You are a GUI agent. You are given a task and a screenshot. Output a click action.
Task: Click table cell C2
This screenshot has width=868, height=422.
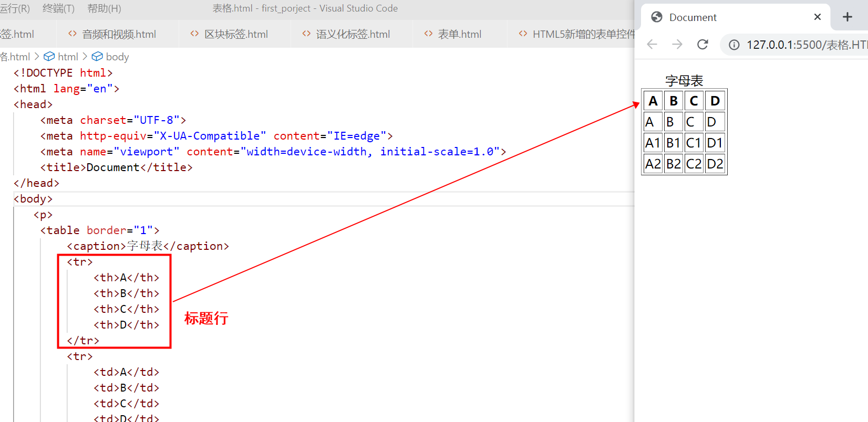694,164
